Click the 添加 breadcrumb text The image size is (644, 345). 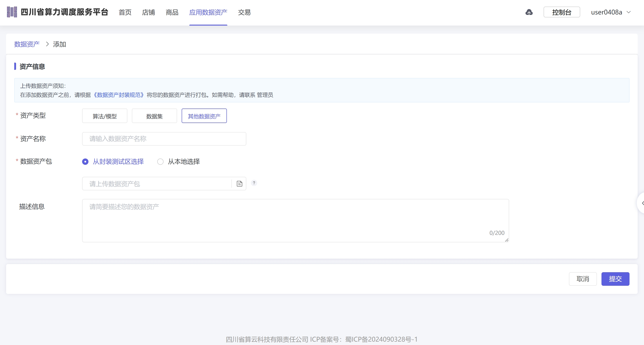pos(59,44)
